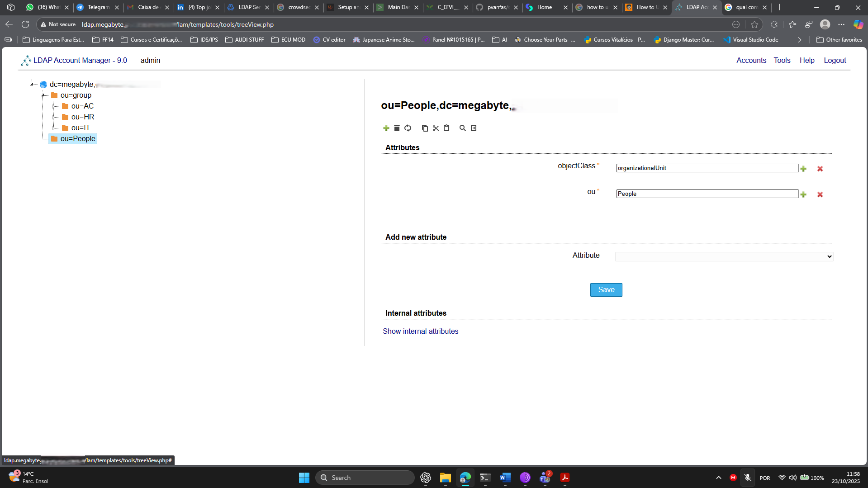868x488 pixels.
Task: Cut the entry with the scissors icon
Action: click(436, 128)
